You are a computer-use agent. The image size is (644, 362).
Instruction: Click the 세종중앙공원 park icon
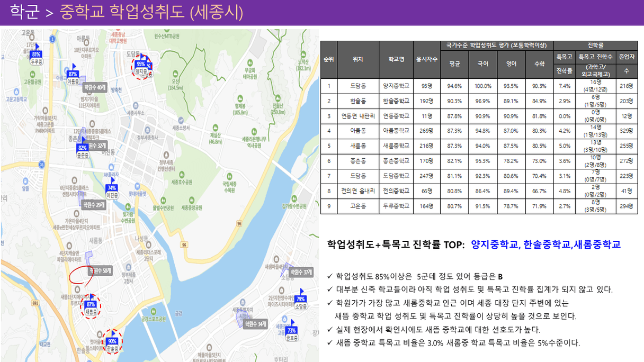tap(191, 200)
